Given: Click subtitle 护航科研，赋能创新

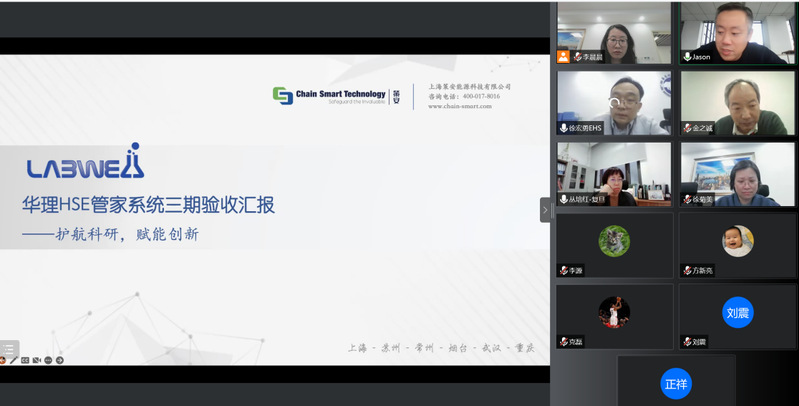Looking at the screenshot, I should [x=127, y=234].
